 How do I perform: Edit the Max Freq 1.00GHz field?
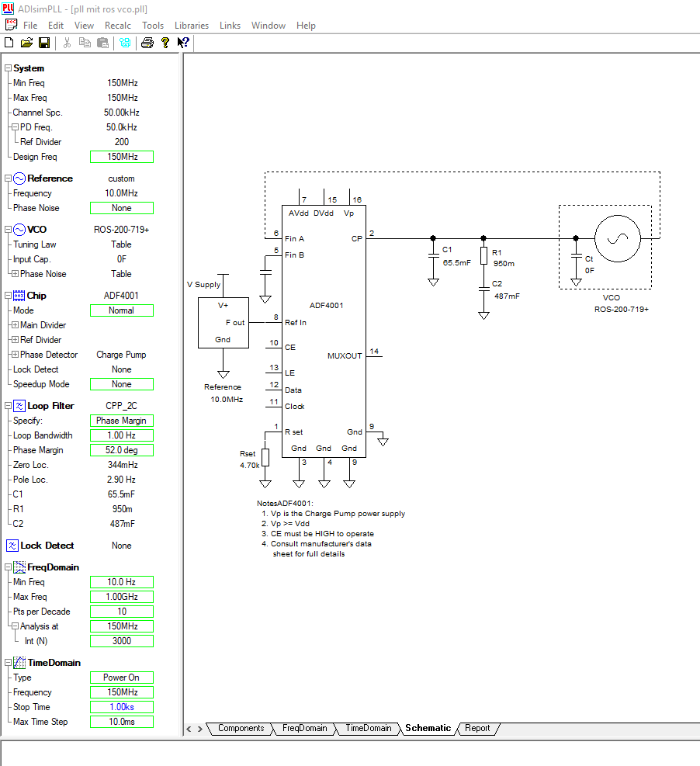[122, 597]
